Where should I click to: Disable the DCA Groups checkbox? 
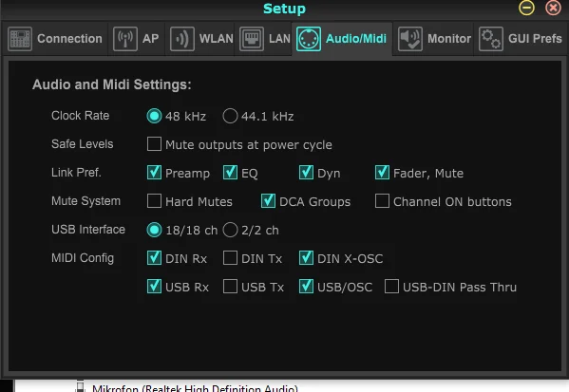tap(268, 201)
